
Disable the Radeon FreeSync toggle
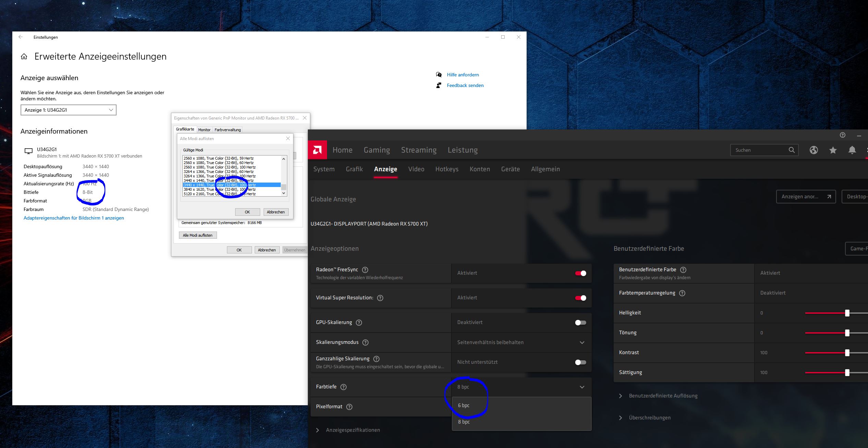[580, 273]
